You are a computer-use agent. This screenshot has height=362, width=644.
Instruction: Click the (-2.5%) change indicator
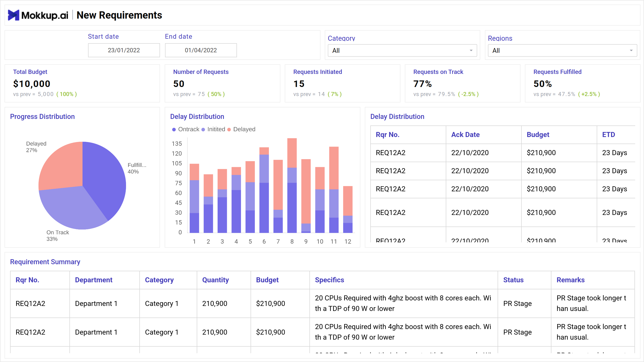click(x=468, y=94)
